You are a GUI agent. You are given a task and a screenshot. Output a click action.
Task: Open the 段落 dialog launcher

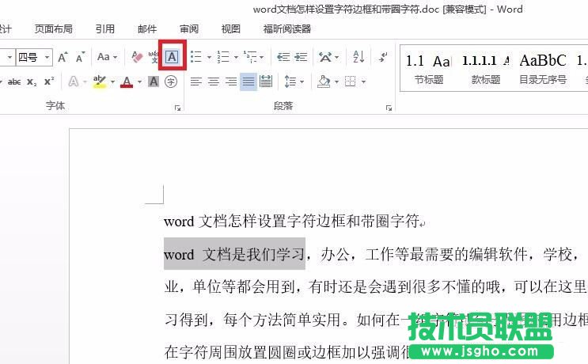click(389, 108)
